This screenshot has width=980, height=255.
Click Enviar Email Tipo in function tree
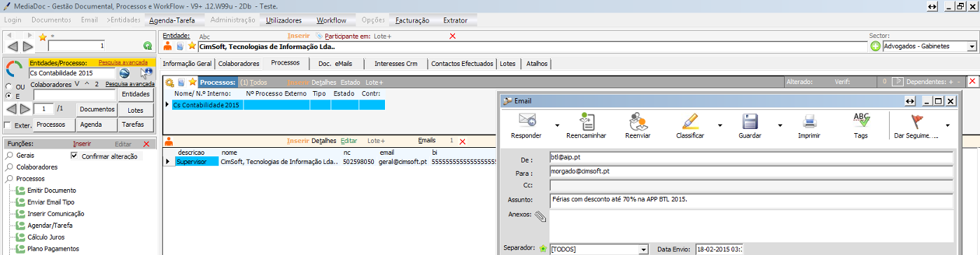(50, 202)
